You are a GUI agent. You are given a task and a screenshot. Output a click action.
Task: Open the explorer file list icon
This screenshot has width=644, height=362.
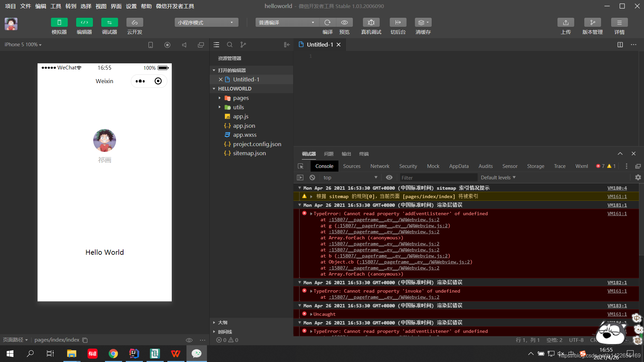click(x=216, y=45)
